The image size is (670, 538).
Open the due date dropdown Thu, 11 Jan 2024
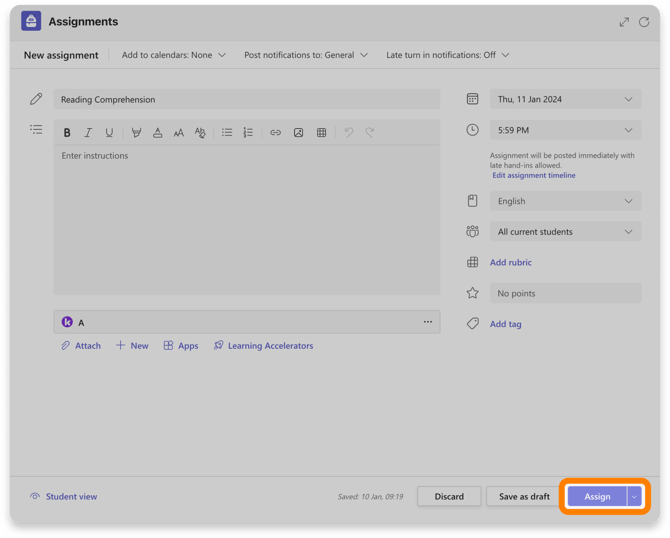565,99
